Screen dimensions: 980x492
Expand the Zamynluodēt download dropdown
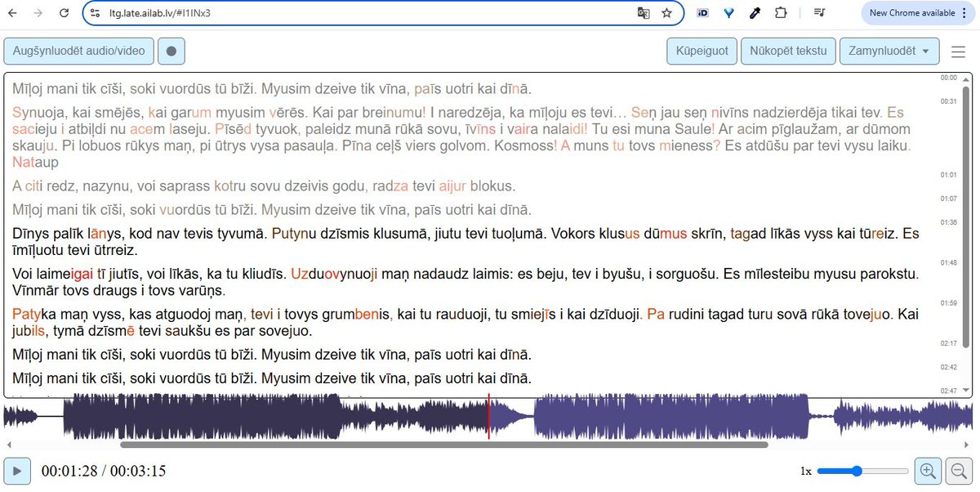tap(889, 51)
